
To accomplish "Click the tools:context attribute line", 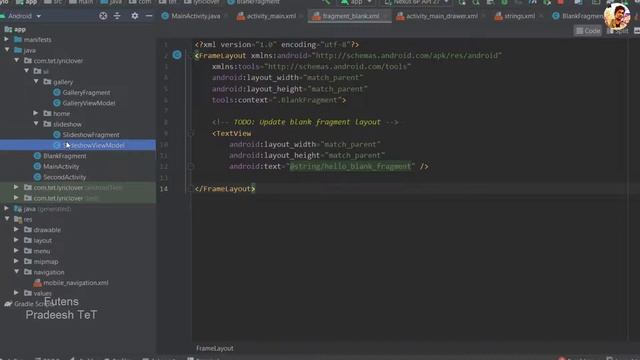I will 279,100.
